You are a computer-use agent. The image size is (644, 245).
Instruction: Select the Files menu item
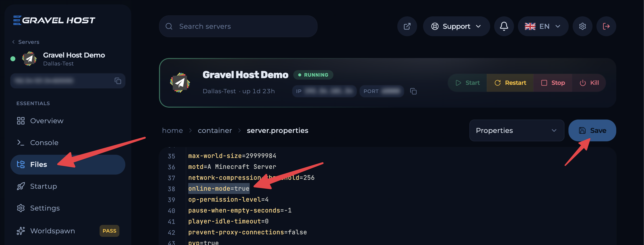[68, 164]
